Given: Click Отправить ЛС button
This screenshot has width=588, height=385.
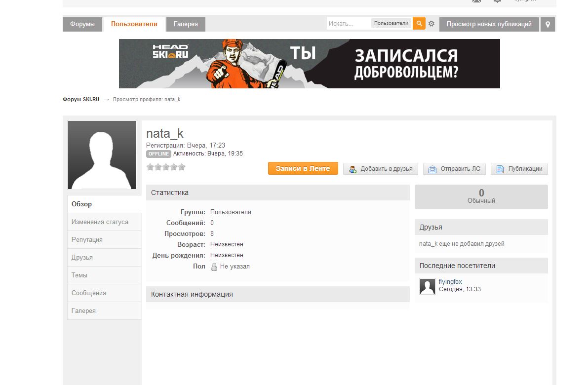Looking at the screenshot, I should click(455, 169).
